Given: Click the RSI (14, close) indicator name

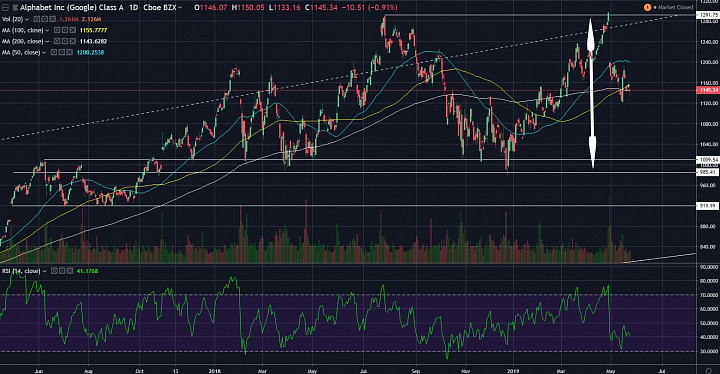Looking at the screenshot, I should (21, 271).
